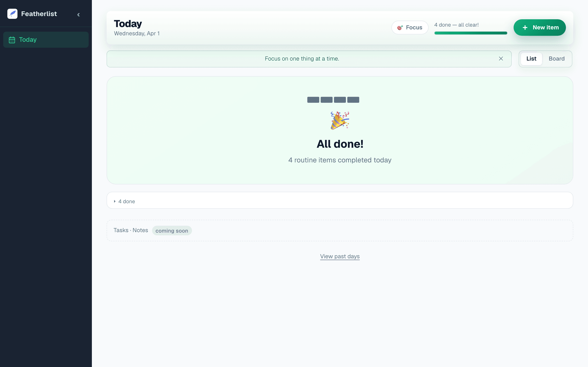This screenshot has width=588, height=367.
Task: Click the party popper emoji
Action: pos(340,121)
